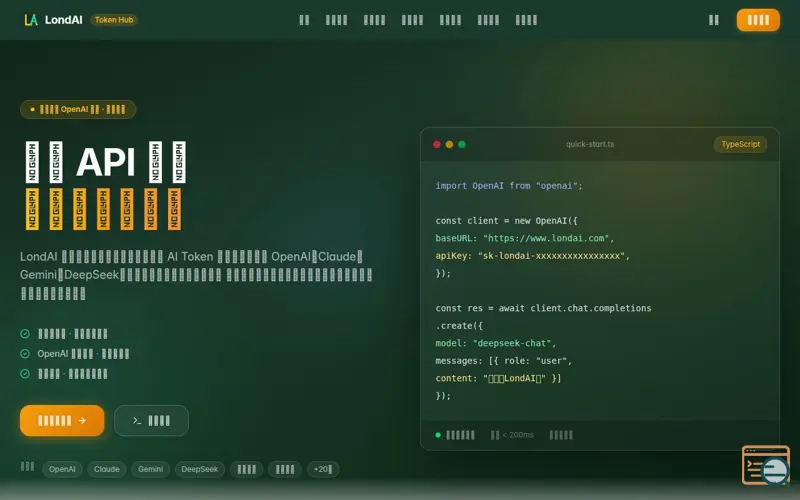
Task: Click the terminal prompt secondary button
Action: pyautogui.click(x=152, y=420)
